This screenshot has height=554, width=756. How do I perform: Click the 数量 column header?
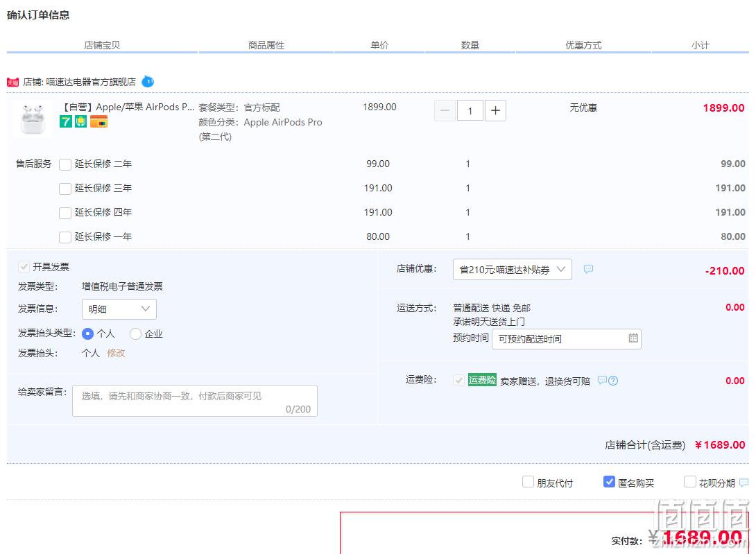[x=470, y=45]
